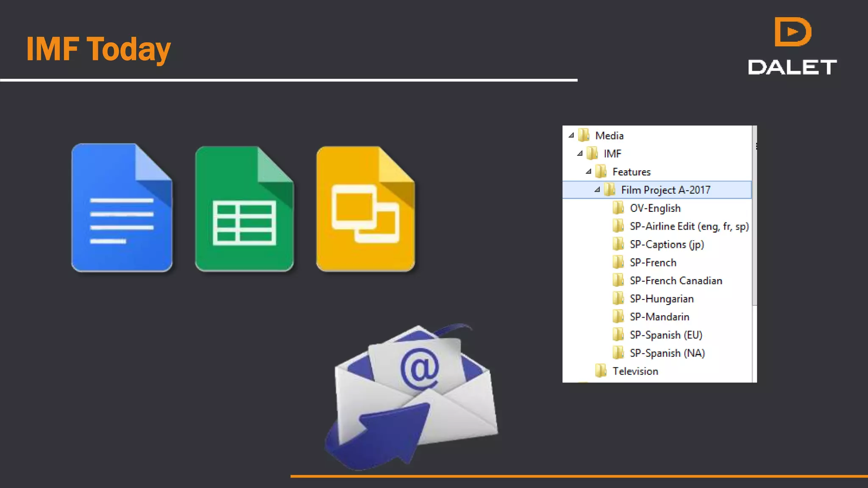Image resolution: width=868 pixels, height=488 pixels.
Task: Collapse the IMF folder node
Action: pos(580,153)
